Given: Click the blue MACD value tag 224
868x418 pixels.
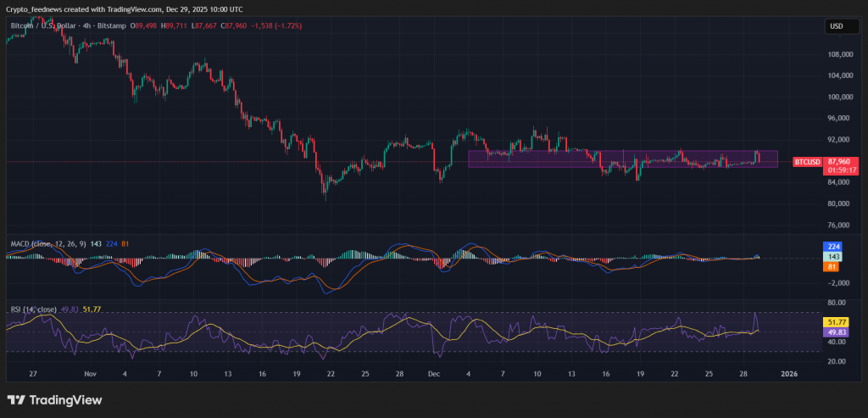Looking at the screenshot, I should pyautogui.click(x=832, y=247).
